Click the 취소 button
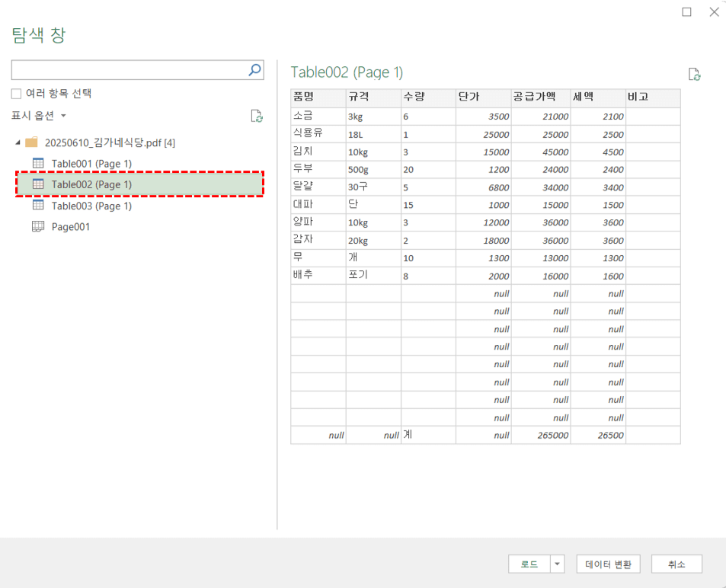This screenshot has height=588, width=726. 675,564
